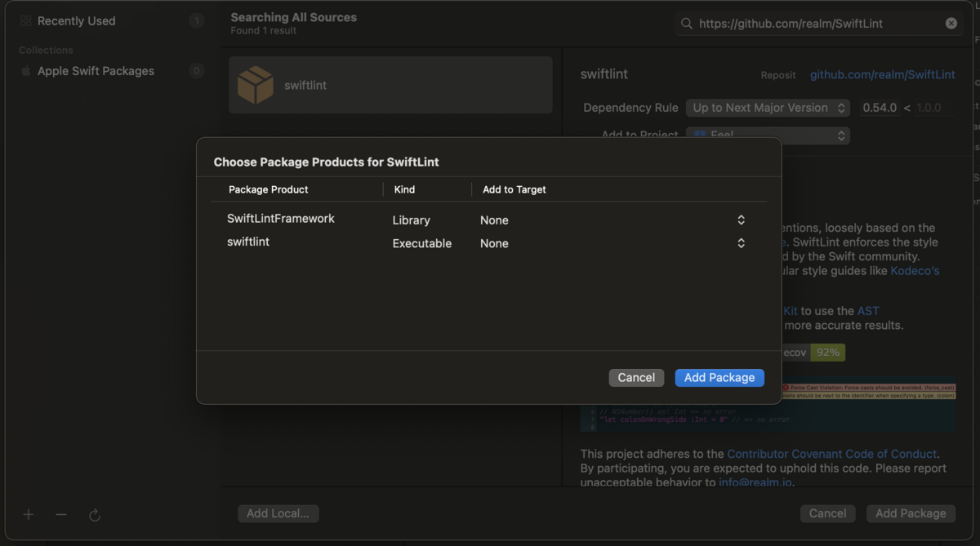Click the Add Local... button
Viewport: 980px width, 546px height.
[x=278, y=513]
